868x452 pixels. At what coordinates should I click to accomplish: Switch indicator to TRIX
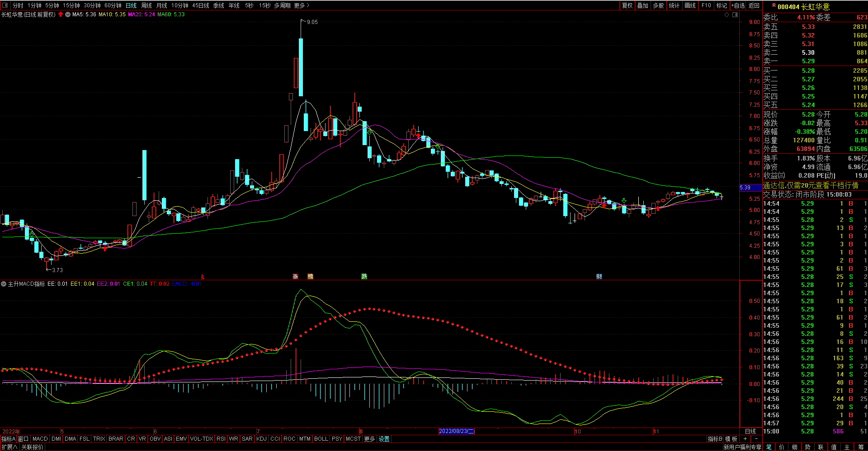coord(99,439)
